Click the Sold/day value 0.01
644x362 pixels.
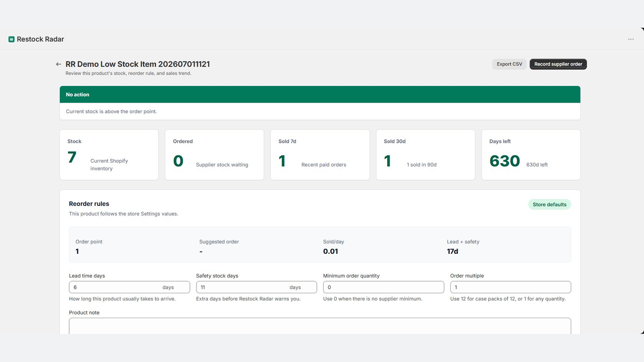pyautogui.click(x=330, y=251)
